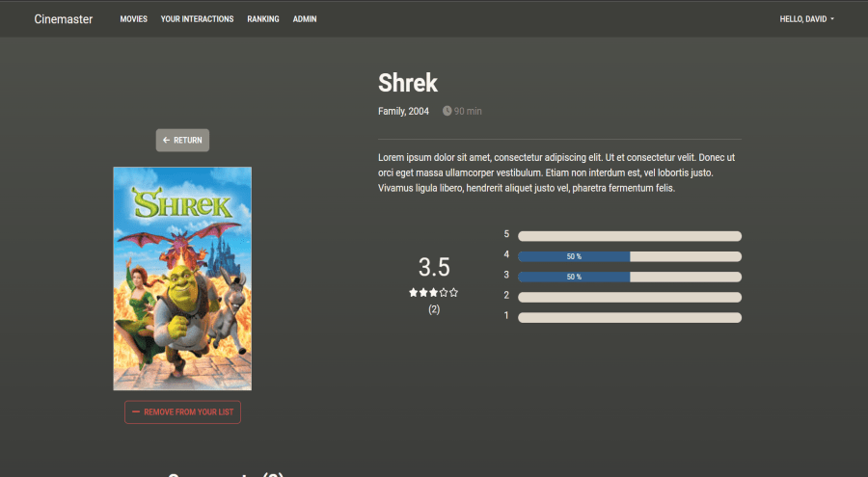Image resolution: width=868 pixels, height=477 pixels.
Task: Click the Shrek movie poster
Action: [182, 278]
